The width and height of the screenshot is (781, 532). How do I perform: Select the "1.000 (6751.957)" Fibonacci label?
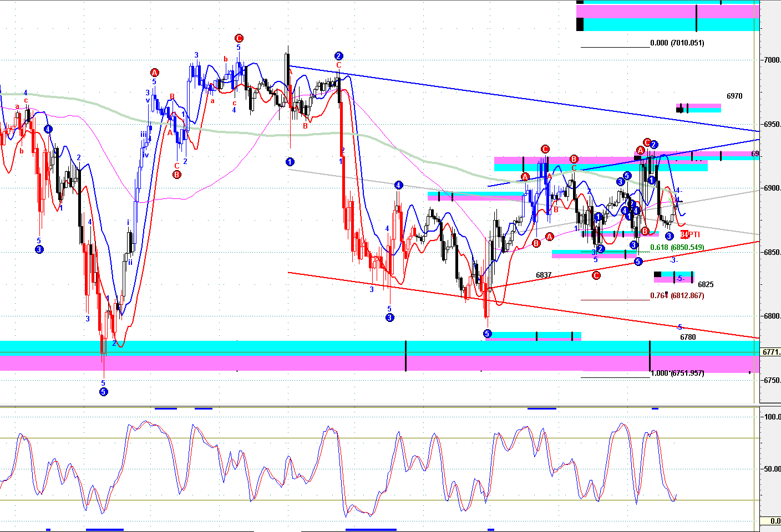pos(677,373)
